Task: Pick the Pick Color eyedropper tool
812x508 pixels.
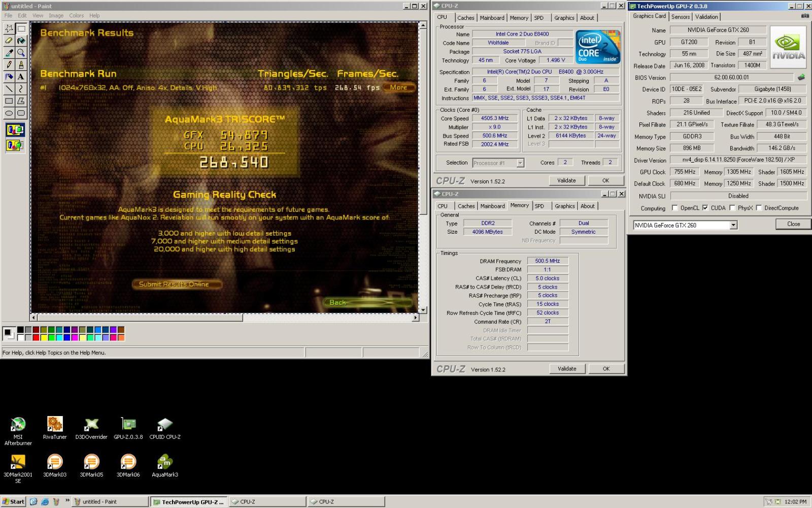Action: pos(9,53)
